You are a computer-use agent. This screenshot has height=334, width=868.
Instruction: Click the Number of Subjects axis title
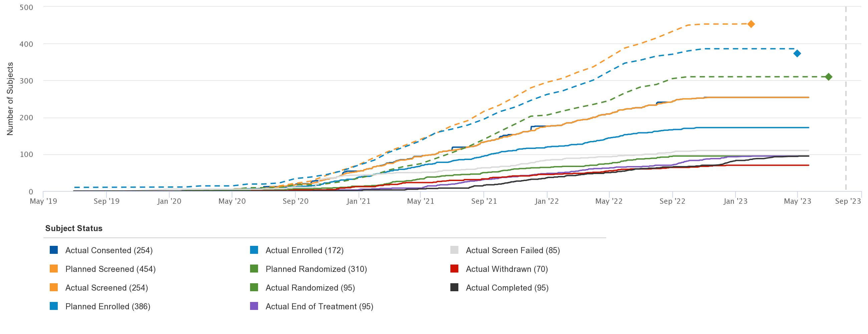10,99
